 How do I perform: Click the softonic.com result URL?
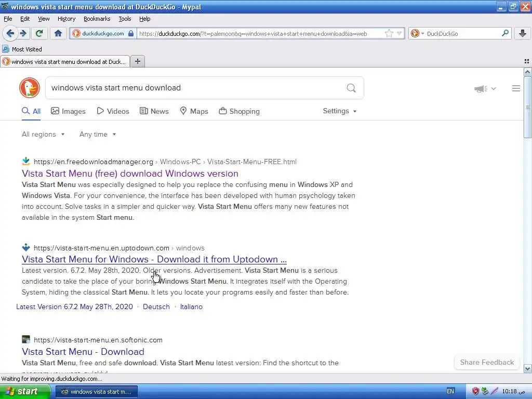(98, 340)
